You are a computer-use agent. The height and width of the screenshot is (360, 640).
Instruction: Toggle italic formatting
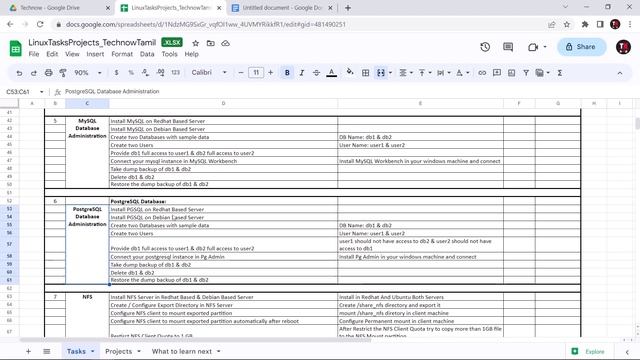click(x=302, y=73)
